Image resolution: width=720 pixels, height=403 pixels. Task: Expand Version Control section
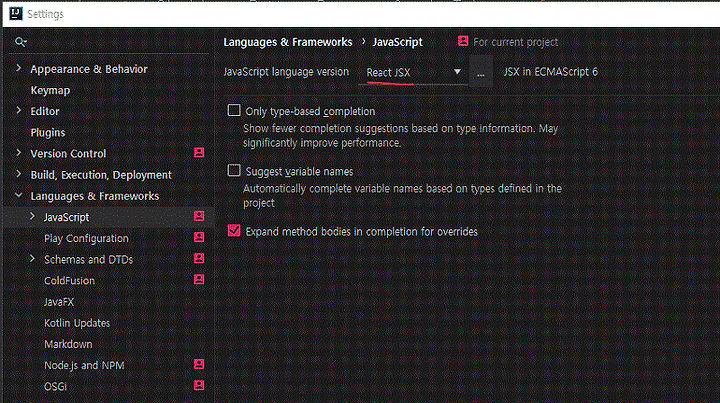(x=18, y=153)
